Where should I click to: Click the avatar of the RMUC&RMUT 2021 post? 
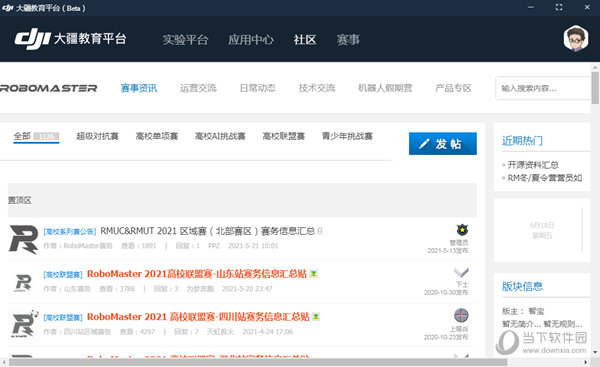[x=23, y=239]
